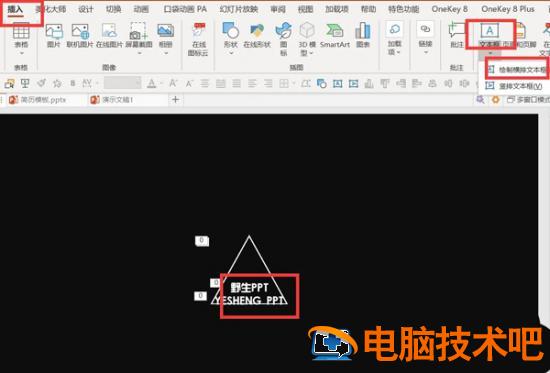550x373 pixels.
Task: Click the purple search icon near 多窗口模式
Action: tap(480, 100)
